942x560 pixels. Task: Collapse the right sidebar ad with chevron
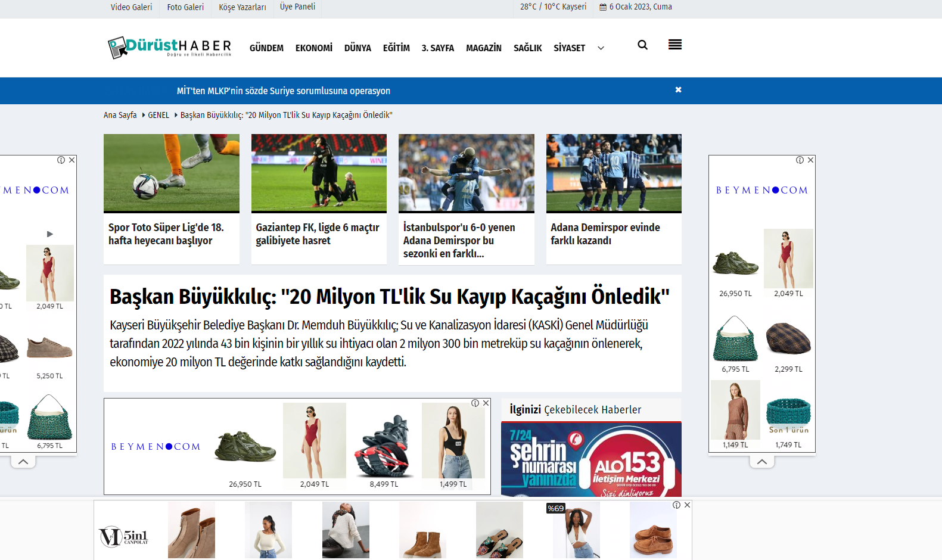pos(761,462)
